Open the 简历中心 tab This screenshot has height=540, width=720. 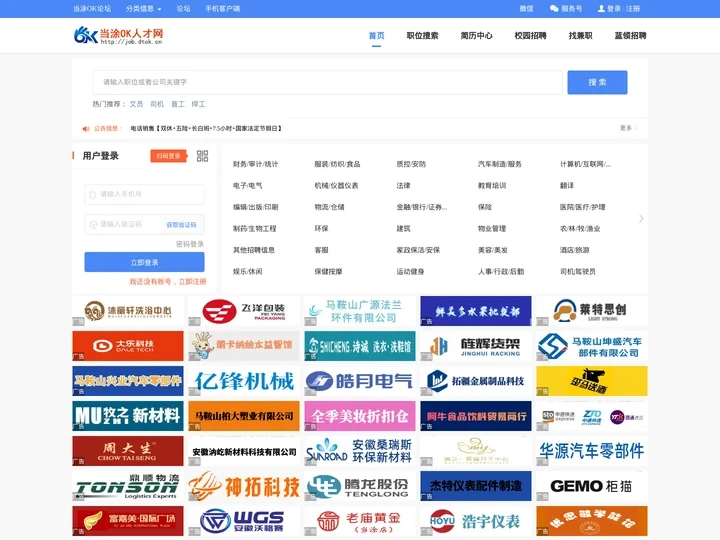476,35
